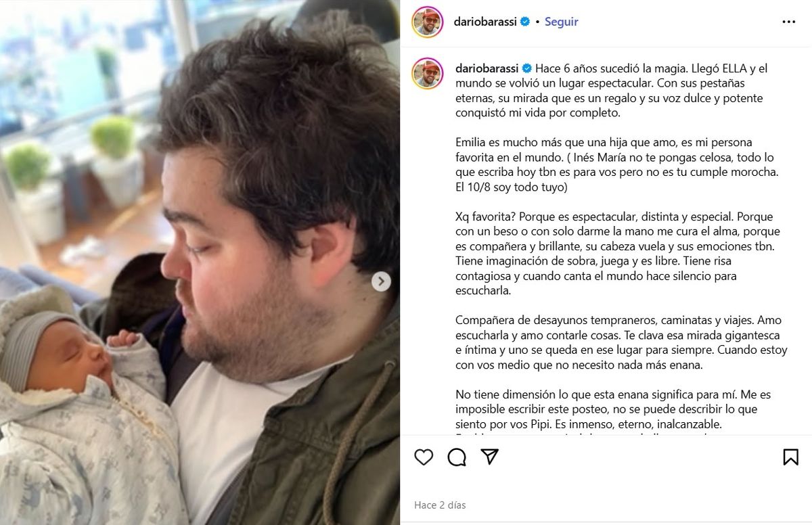
Task: Click the 'Emilia es mucho más' paragraph
Action: pos(617,164)
